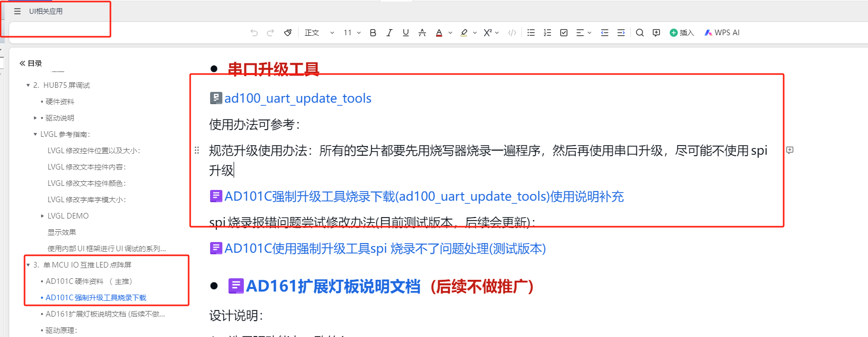The width and height of the screenshot is (868, 337).
Task: Choose the red font color swatch
Action: [x=439, y=33]
